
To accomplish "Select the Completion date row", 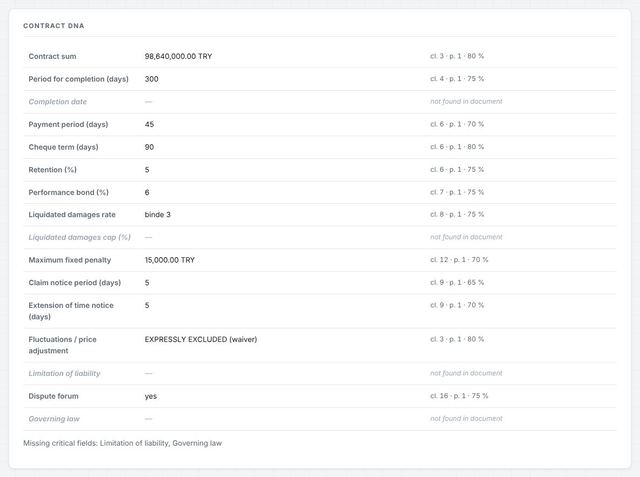I will pos(320,102).
